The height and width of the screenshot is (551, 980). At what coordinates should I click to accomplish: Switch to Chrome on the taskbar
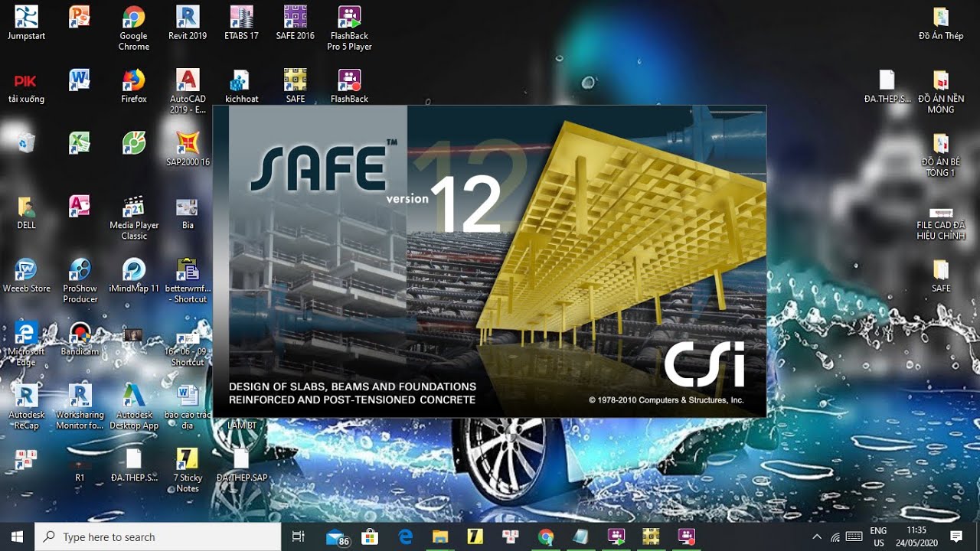tap(546, 536)
